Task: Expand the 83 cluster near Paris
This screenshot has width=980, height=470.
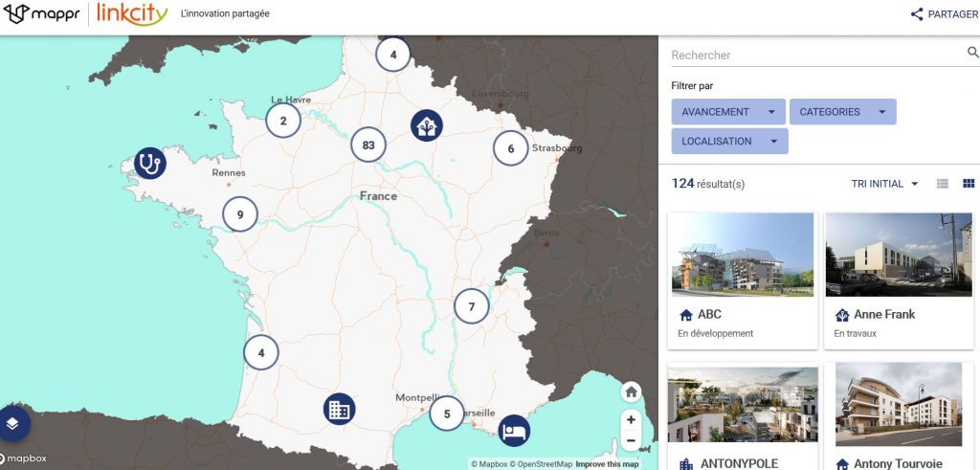Action: (x=368, y=145)
